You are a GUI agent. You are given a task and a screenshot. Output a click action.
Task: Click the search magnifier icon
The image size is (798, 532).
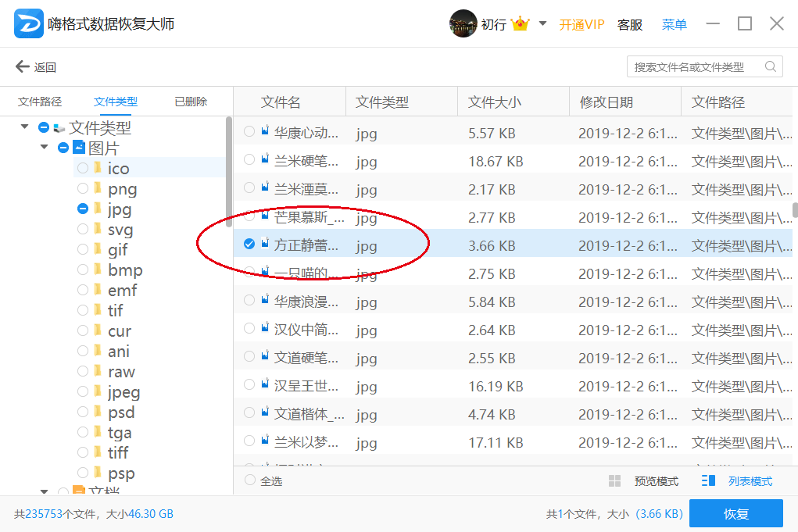click(770, 66)
